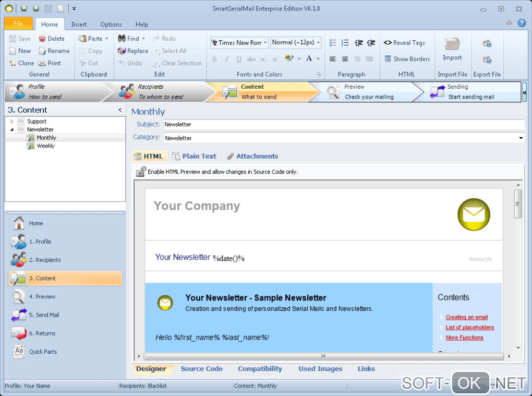Create a New item via ribbon
This screenshot has width=532, height=396.
tap(20, 51)
